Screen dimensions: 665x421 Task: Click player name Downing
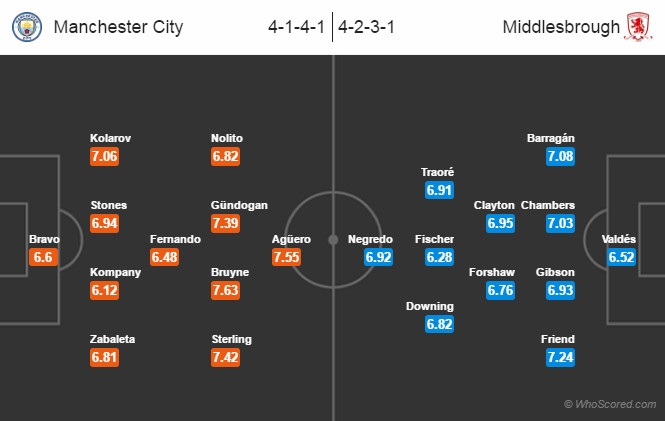click(x=430, y=306)
